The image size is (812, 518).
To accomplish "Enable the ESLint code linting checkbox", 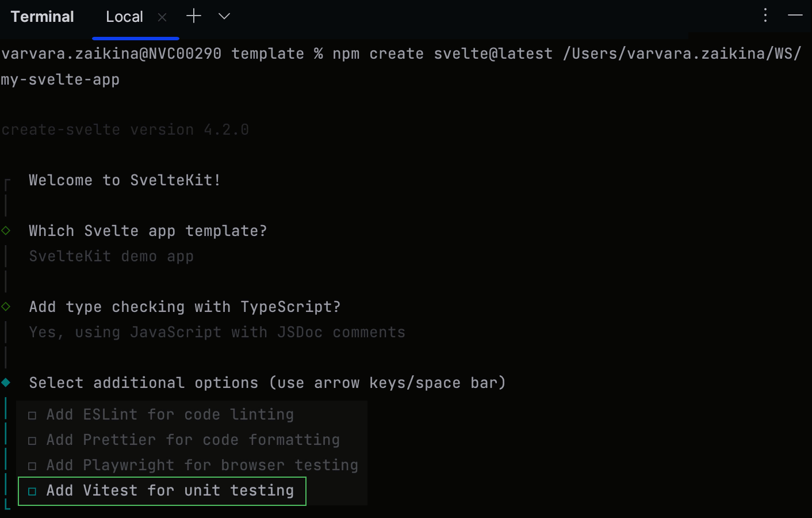I will [32, 414].
